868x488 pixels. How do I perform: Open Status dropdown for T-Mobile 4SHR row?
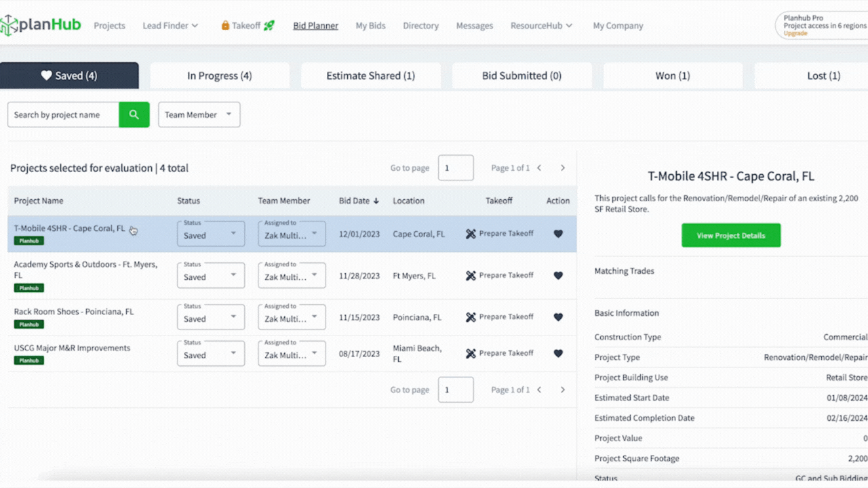tap(211, 234)
